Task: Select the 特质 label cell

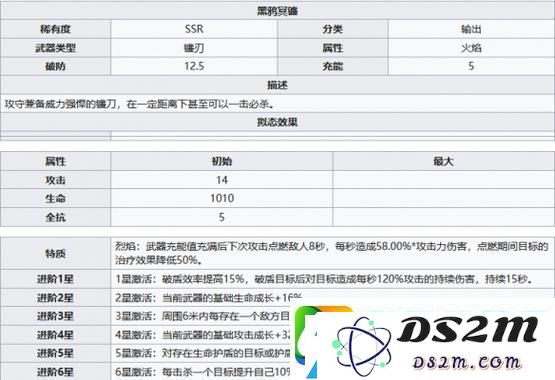Action: point(55,253)
